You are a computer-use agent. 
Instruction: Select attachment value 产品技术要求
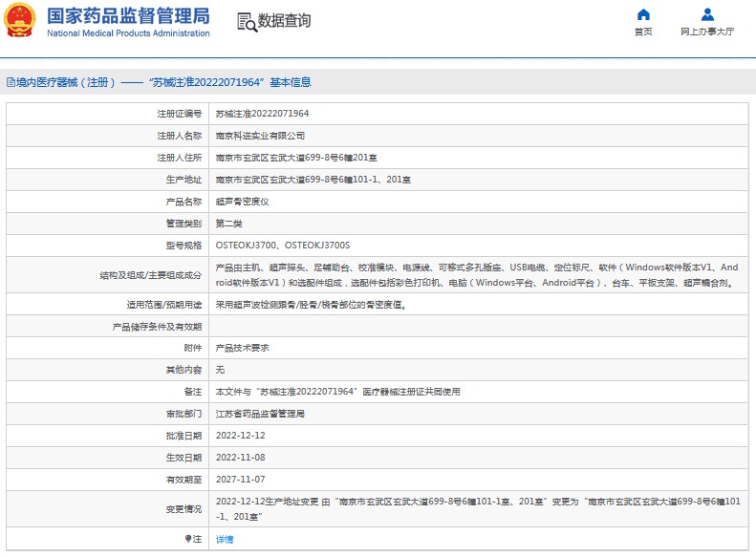tap(242, 348)
